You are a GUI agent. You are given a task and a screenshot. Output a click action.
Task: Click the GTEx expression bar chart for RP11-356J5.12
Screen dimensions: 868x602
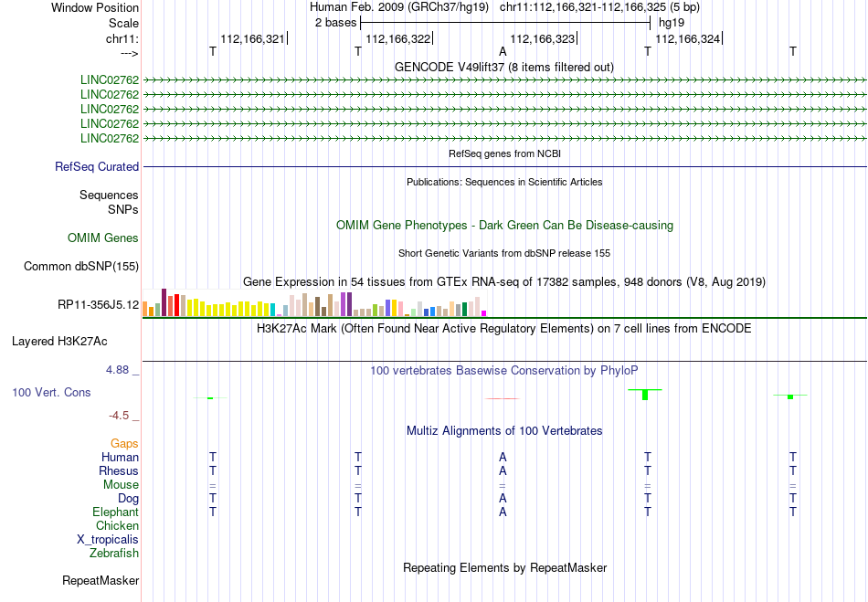tap(314, 302)
